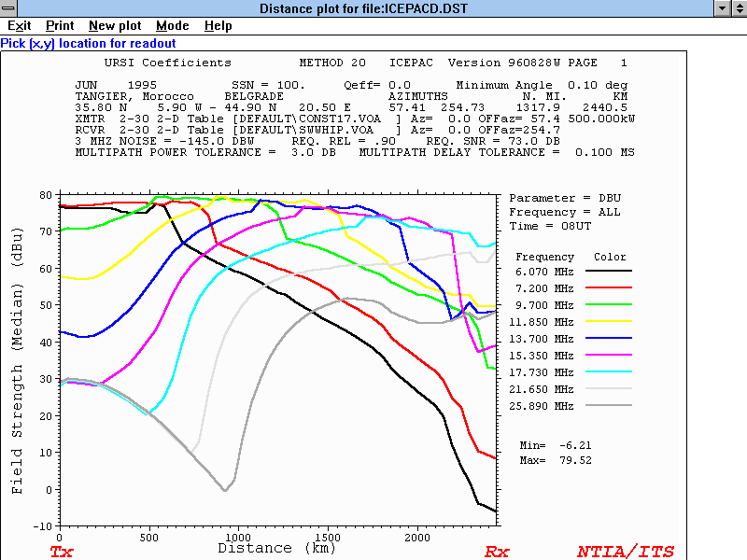
Task: Click the black 6.070 MHz legend line
Action: pyautogui.click(x=608, y=271)
